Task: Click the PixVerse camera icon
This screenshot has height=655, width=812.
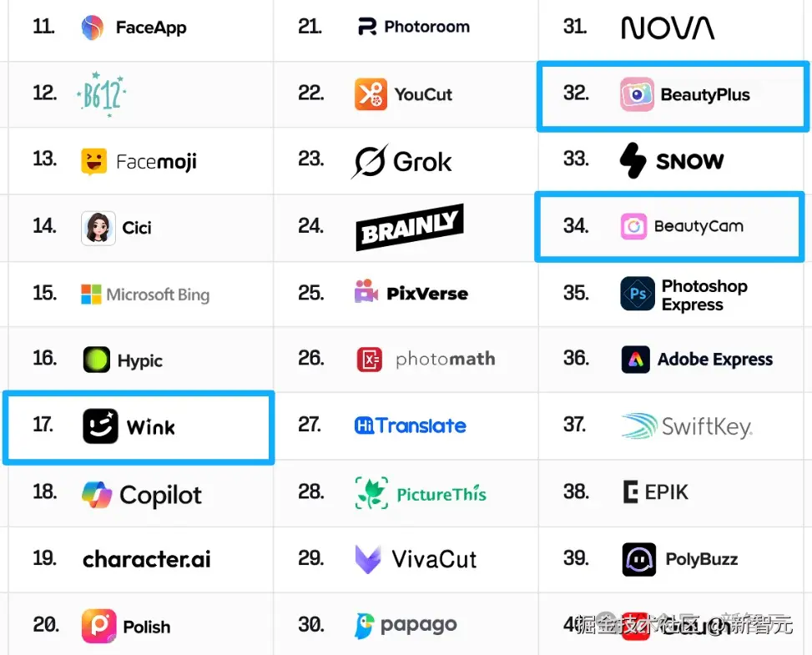Action: [x=366, y=293]
